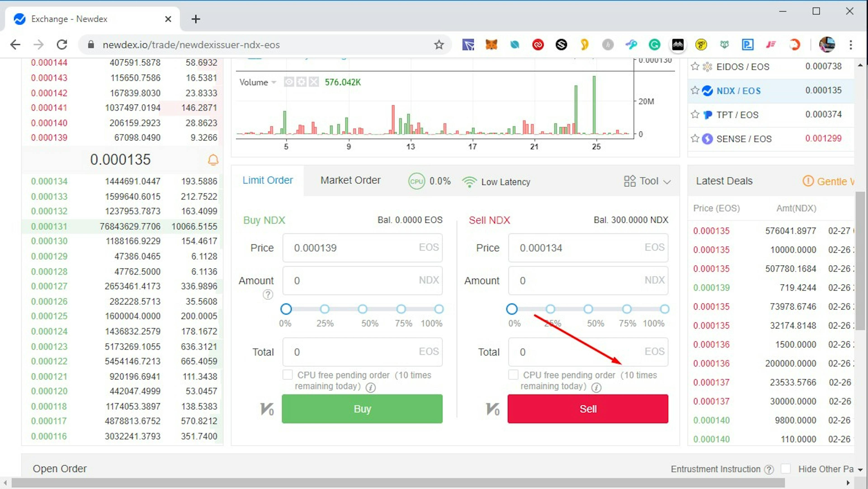868x489 pixels.
Task: Click the buy slider 75% point
Action: click(401, 309)
